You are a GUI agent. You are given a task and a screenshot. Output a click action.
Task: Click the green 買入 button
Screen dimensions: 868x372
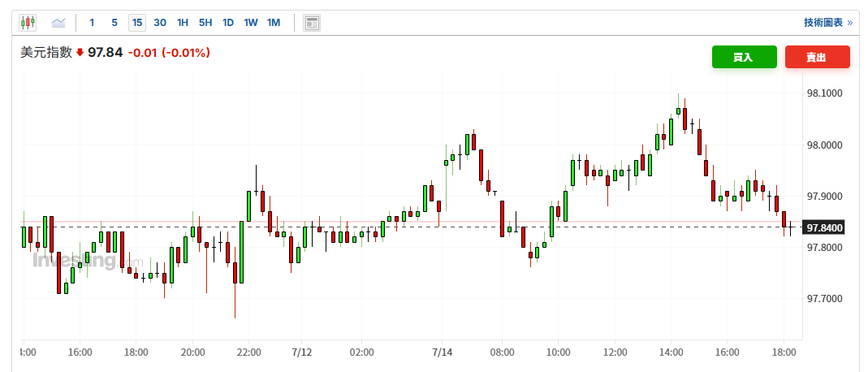pos(745,57)
